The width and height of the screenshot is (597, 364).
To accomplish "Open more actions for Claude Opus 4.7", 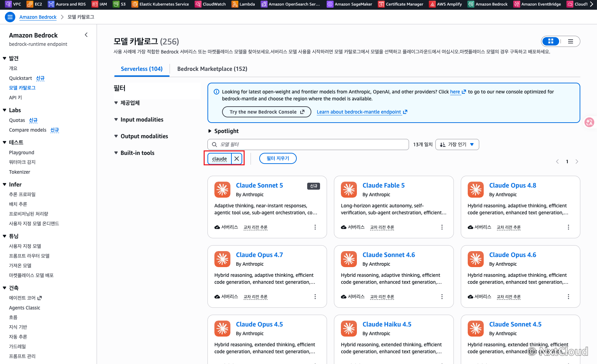I will click(x=315, y=297).
